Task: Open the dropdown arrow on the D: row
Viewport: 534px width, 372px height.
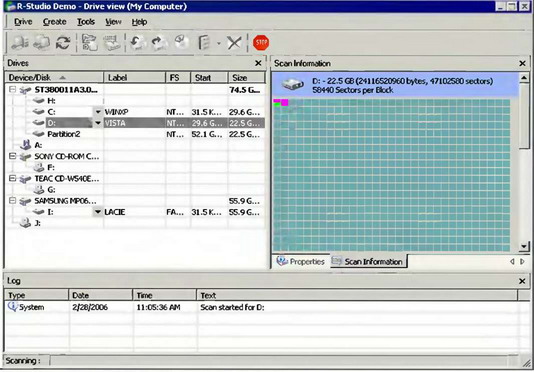Action: tap(98, 123)
